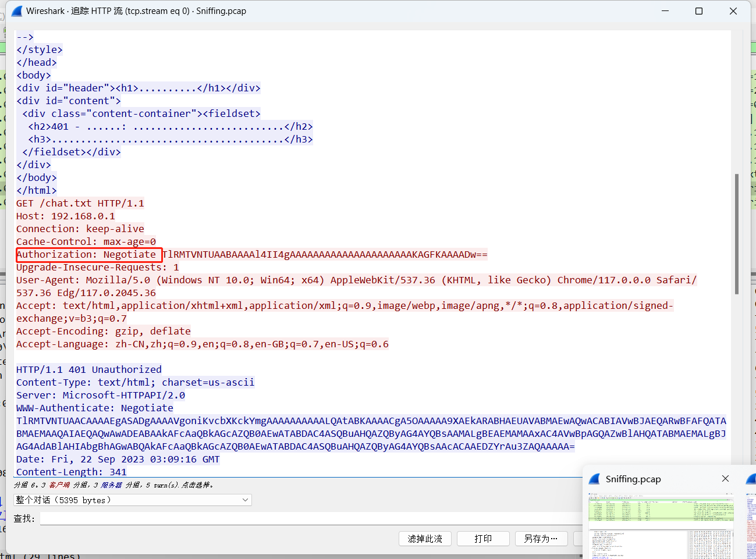This screenshot has height=559, width=756.
Task: Click the 'Cache-Control: max-age=0' line
Action: pyautogui.click(x=86, y=241)
